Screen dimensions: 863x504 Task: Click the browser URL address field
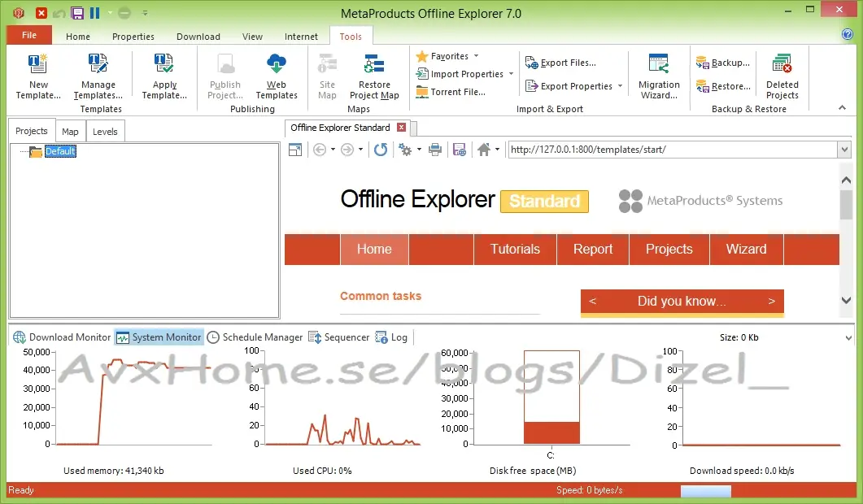[673, 150]
